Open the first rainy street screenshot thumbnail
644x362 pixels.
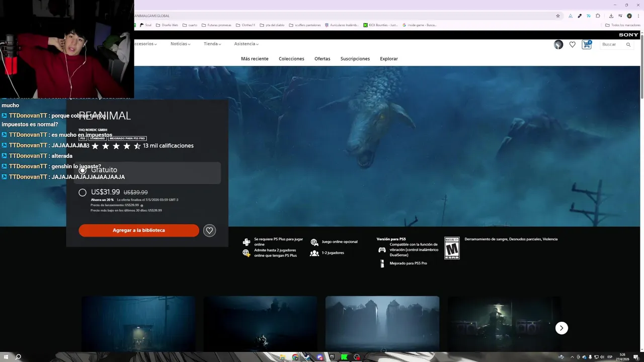[x=138, y=323]
